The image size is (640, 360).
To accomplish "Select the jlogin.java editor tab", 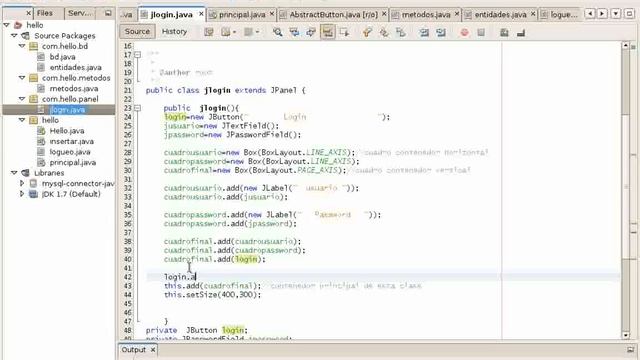I will point(171,15).
